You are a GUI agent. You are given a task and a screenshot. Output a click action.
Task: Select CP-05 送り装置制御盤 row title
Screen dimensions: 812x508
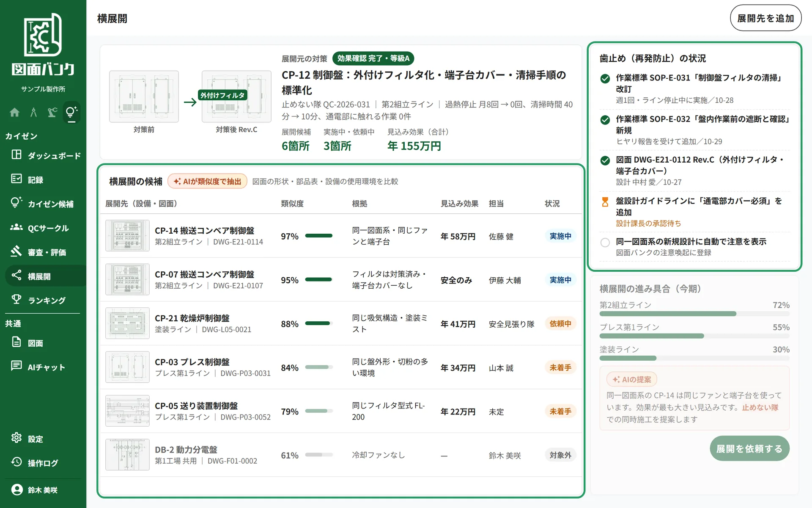[196, 406]
